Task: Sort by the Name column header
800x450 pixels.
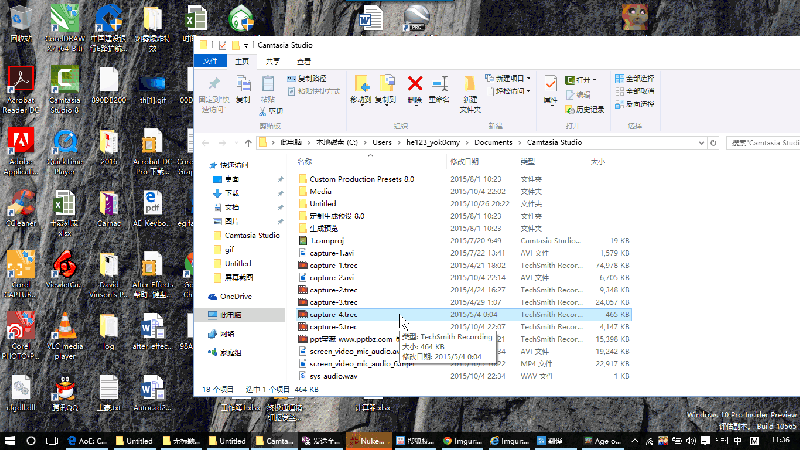Action: [305, 162]
